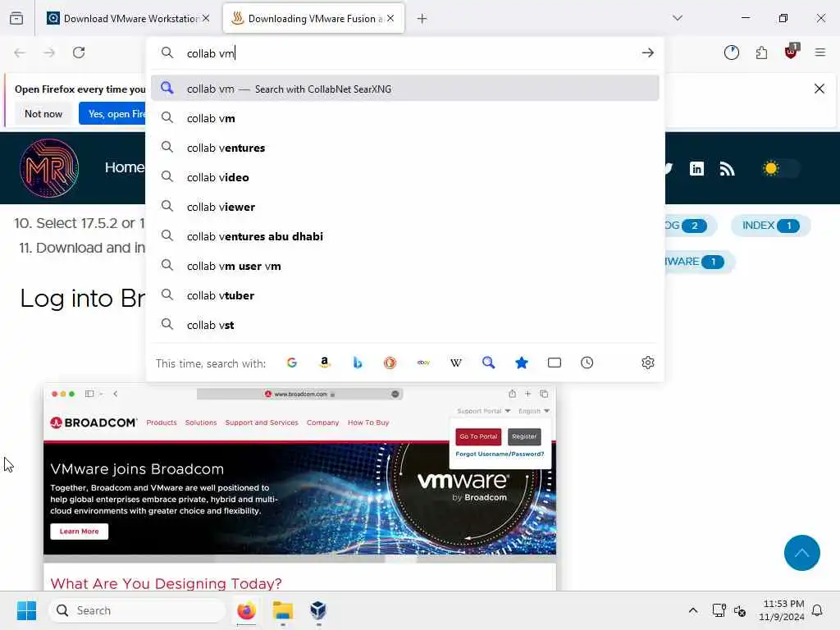840x630 pixels.
Task: Open File Explorer from the taskbar
Action: [282, 610]
